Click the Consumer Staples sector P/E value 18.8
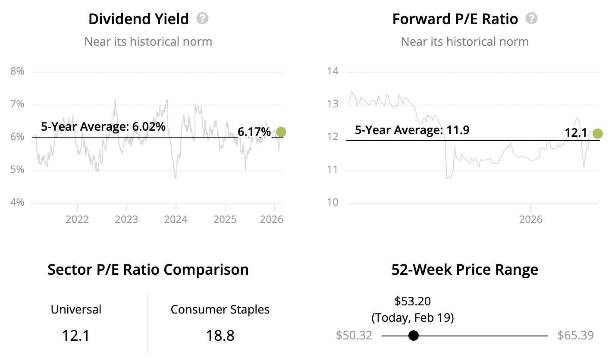 coord(220,335)
